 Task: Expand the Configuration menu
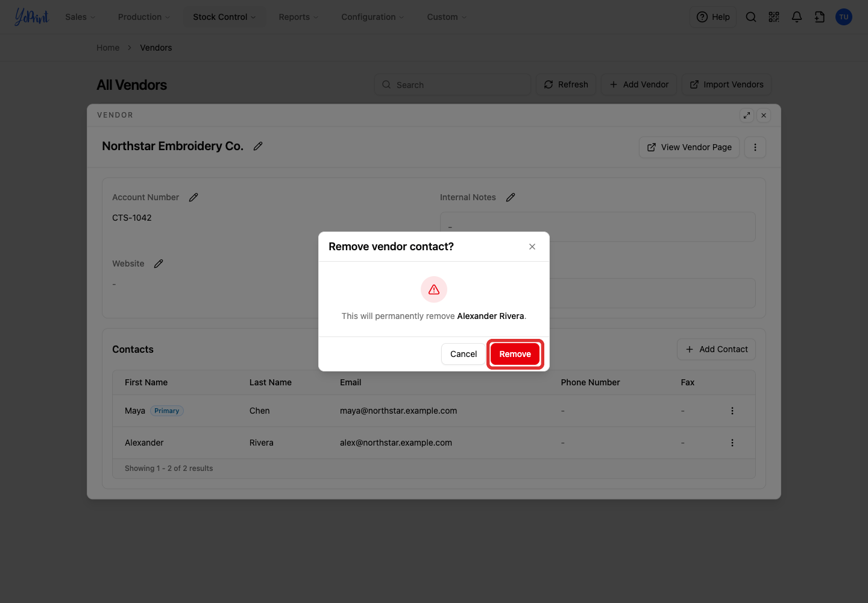(x=373, y=17)
